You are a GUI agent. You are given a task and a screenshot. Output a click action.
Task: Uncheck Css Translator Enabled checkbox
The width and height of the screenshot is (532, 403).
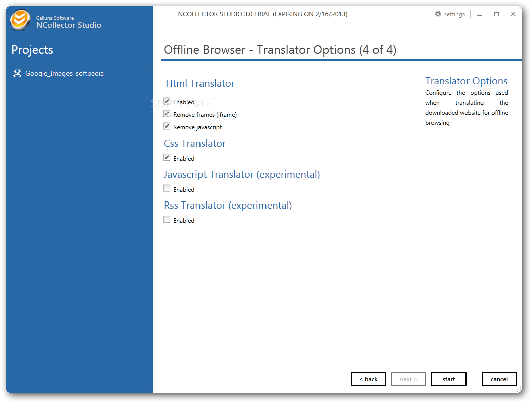[167, 157]
